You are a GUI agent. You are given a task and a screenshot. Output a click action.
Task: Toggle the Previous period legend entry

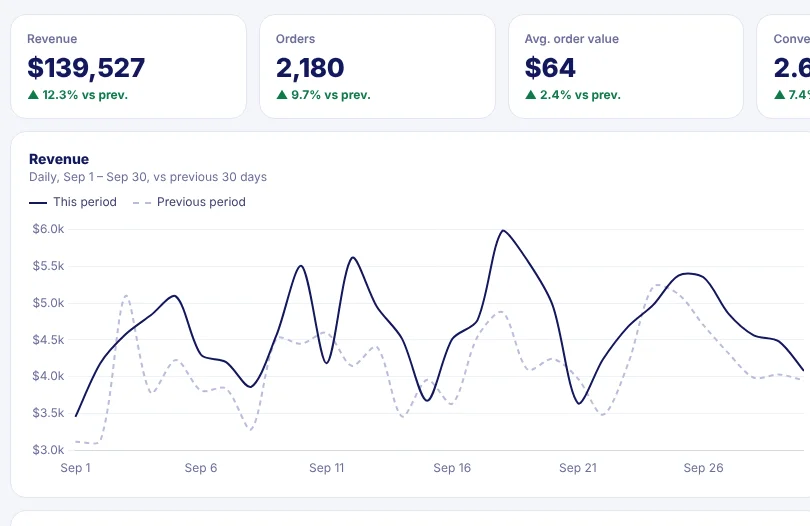tap(189, 202)
